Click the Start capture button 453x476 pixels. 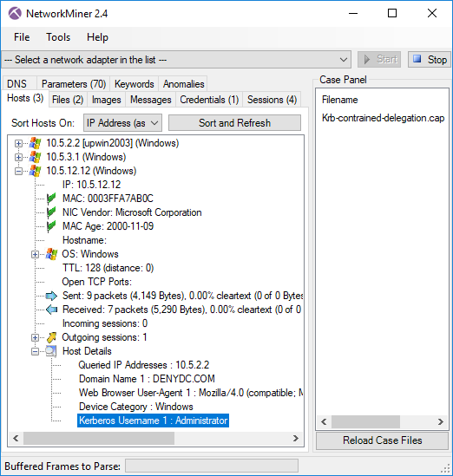pos(379,59)
